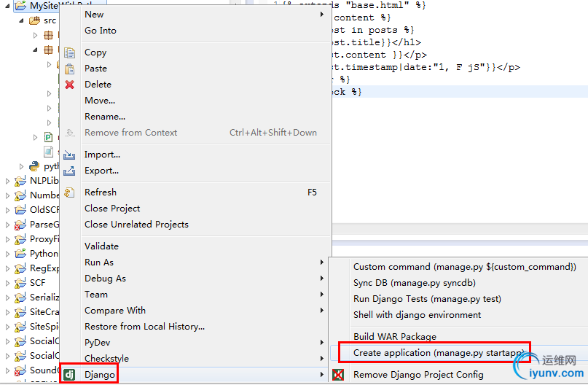
Task: Click the SiteSpi project icon
Action: [x=20, y=327]
